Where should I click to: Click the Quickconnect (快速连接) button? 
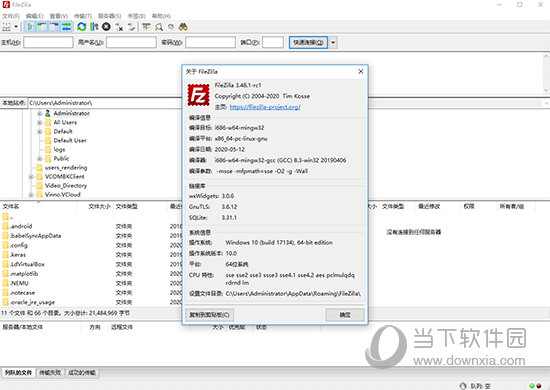coord(308,42)
